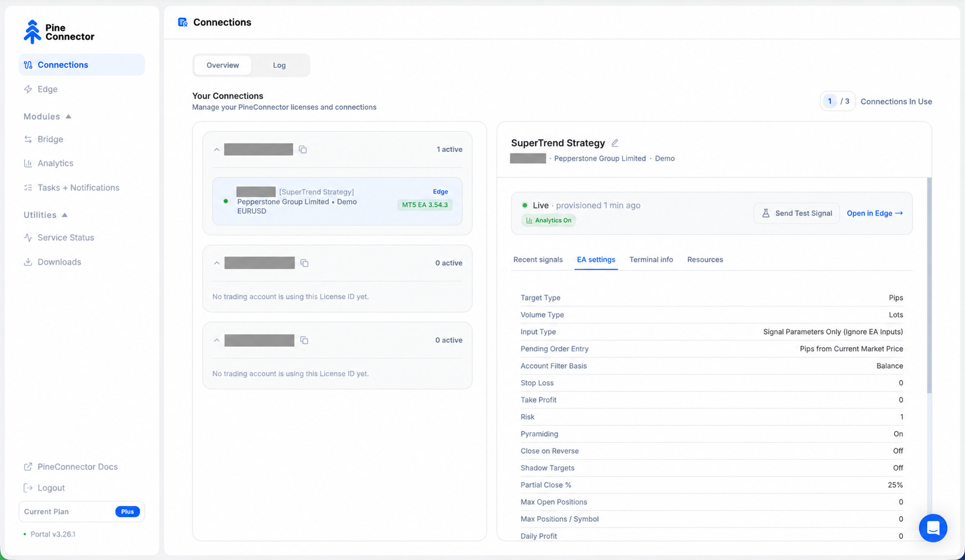Collapse the first license group chevron
Image resolution: width=965 pixels, height=560 pixels.
[217, 150]
